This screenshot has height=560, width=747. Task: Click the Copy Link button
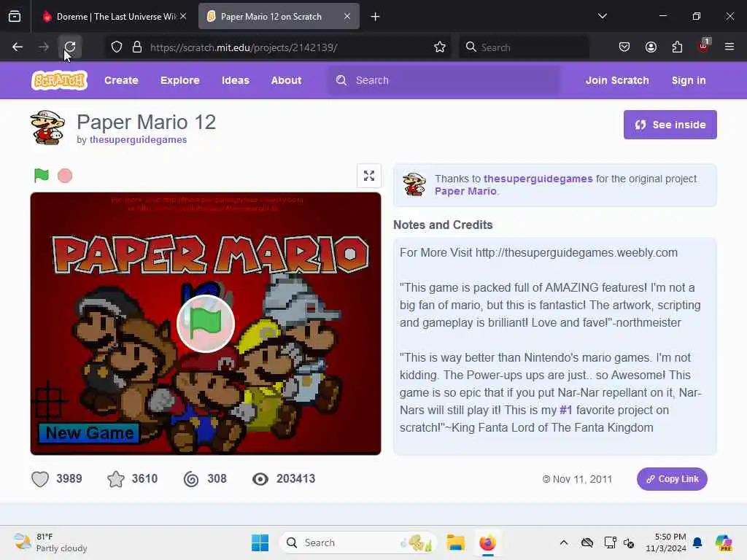tap(672, 479)
